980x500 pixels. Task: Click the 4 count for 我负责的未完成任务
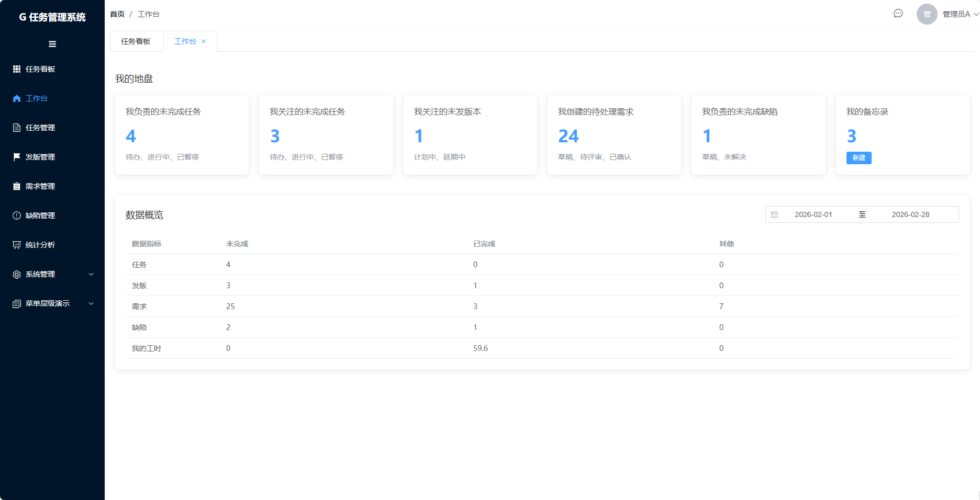(x=131, y=136)
